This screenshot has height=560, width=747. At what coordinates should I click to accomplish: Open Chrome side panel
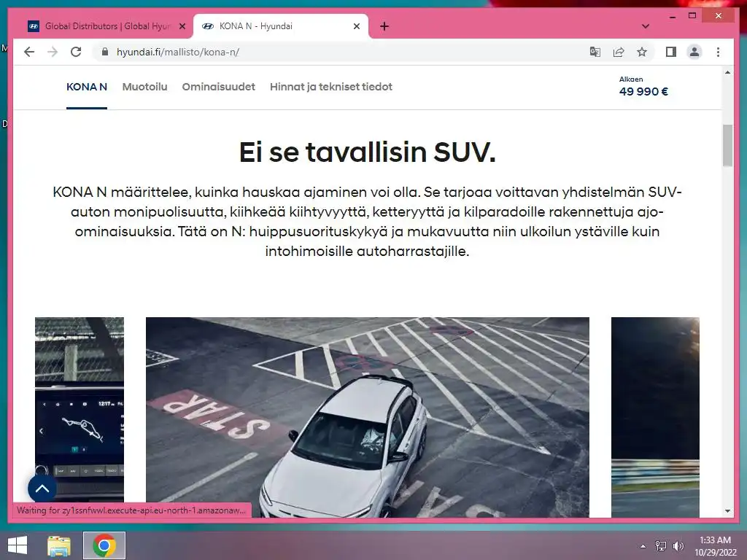tap(671, 52)
